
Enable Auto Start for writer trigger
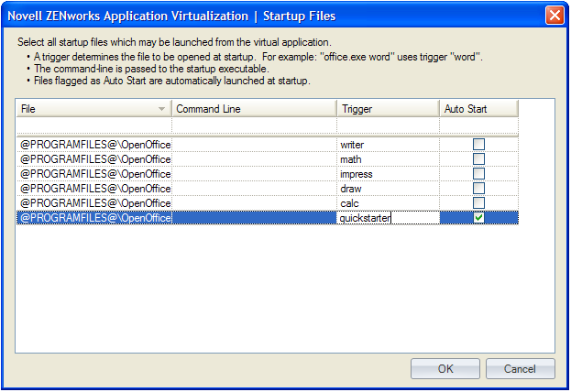(x=478, y=145)
